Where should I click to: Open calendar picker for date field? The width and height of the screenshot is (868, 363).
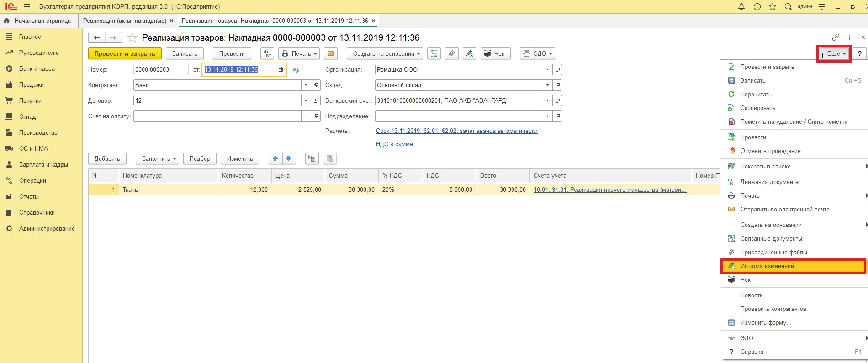click(x=281, y=70)
